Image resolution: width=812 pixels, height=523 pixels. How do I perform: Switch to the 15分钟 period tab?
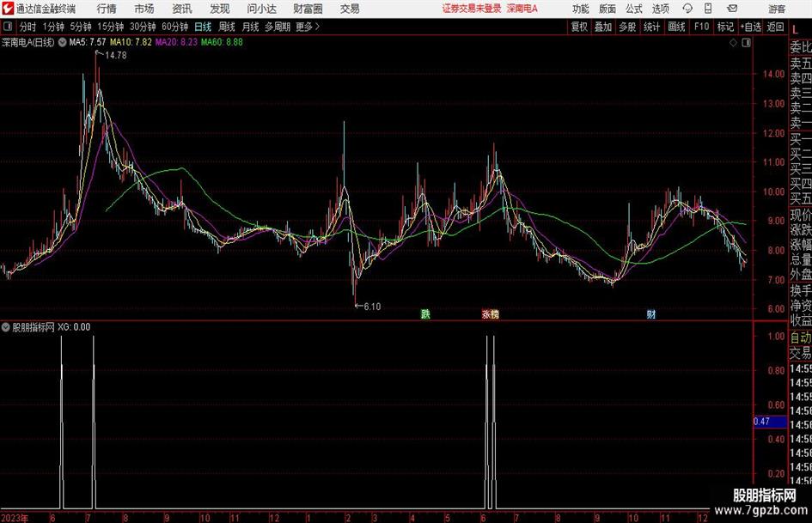tap(111, 27)
